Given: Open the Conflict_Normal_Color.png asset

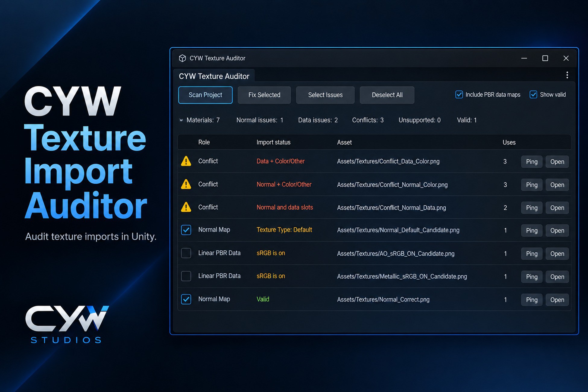Looking at the screenshot, I should [557, 185].
